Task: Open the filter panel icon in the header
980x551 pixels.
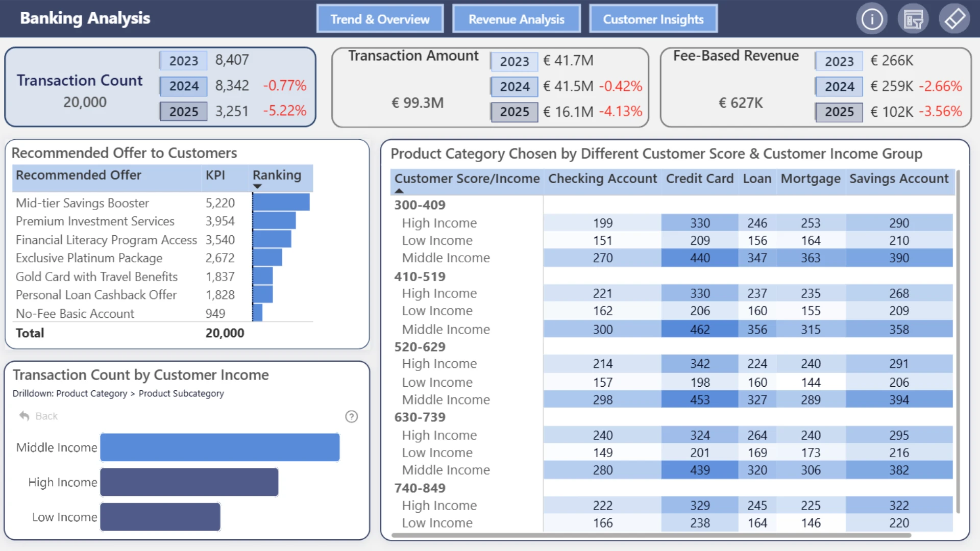Action: [913, 19]
